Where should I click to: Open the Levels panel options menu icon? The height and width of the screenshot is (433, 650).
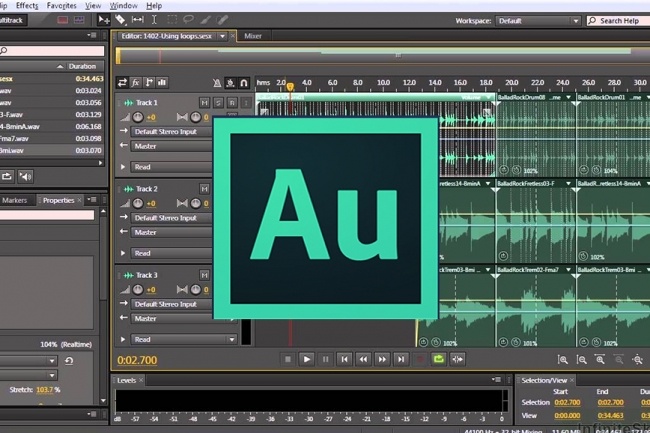click(x=496, y=380)
